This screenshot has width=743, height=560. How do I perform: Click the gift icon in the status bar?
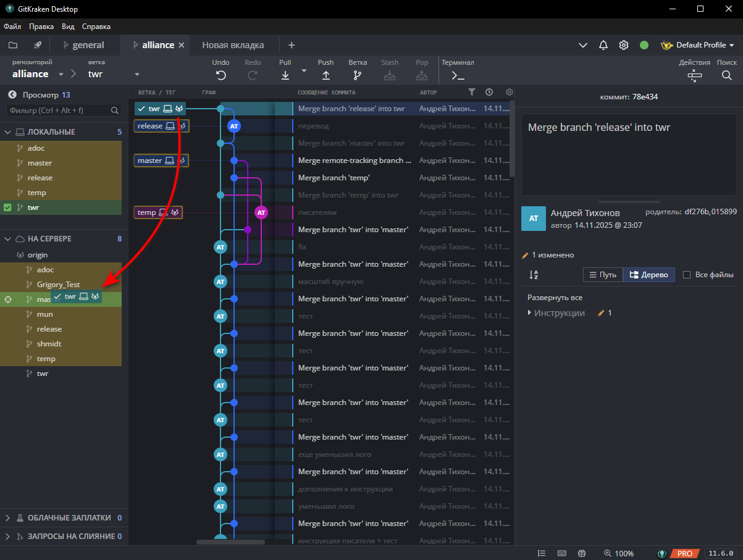click(581, 553)
